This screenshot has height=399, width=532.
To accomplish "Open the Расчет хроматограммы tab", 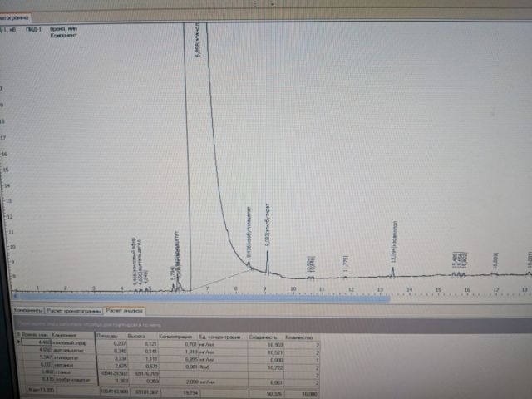I will point(74,310).
